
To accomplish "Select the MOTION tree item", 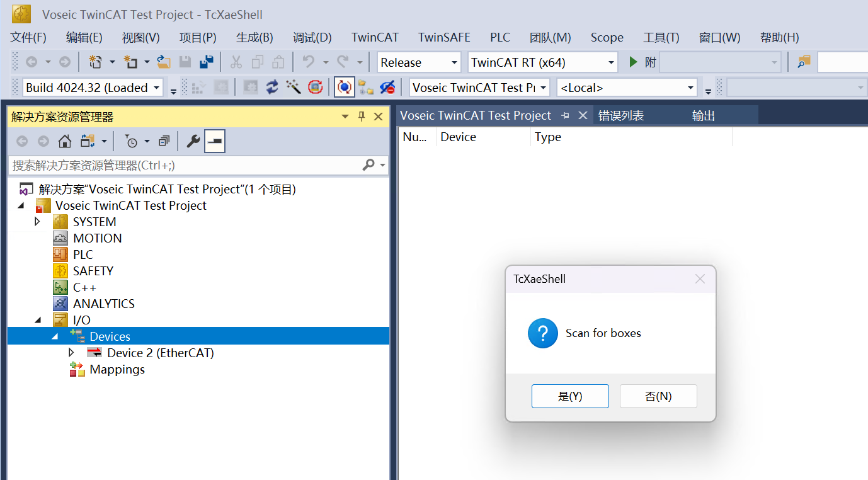I will pyautogui.click(x=97, y=238).
